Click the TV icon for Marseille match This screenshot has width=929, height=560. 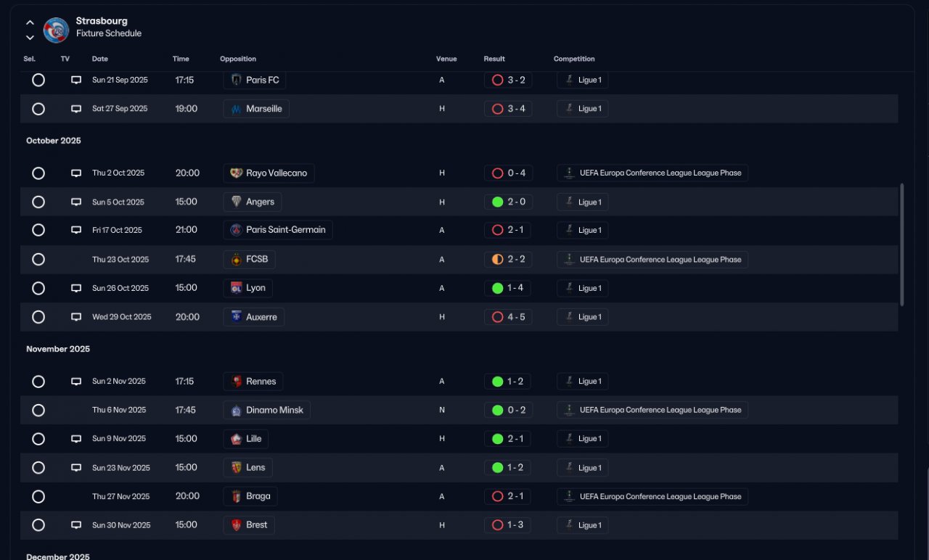point(76,109)
